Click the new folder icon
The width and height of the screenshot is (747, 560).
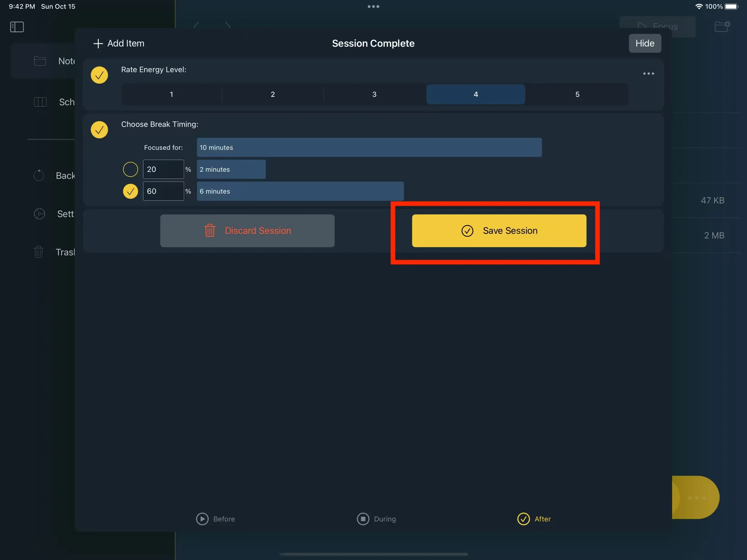(722, 26)
